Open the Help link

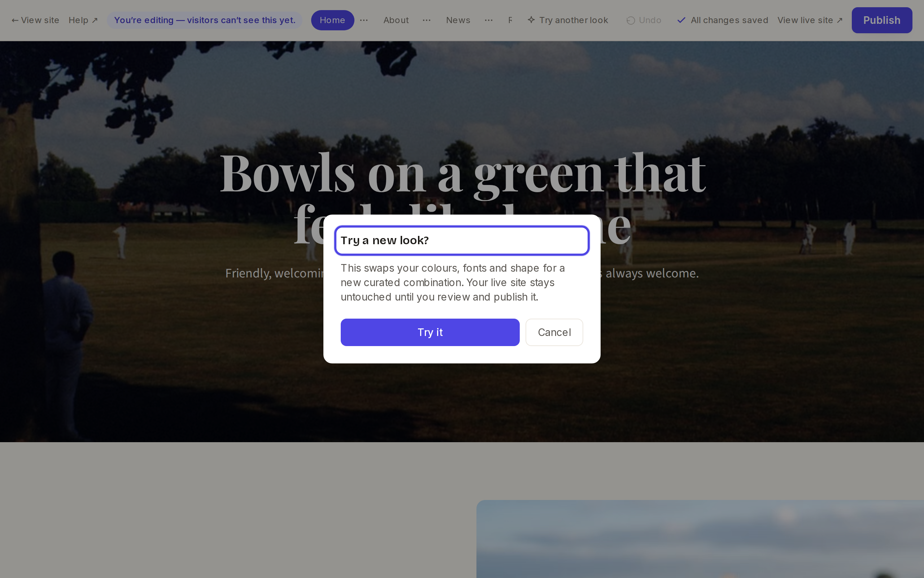[x=83, y=20]
